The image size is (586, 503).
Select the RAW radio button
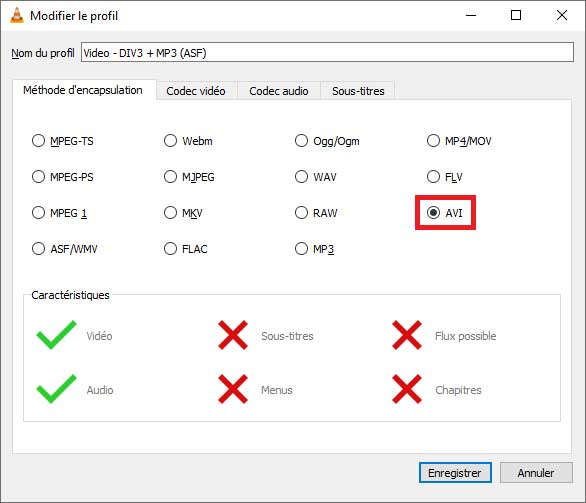[x=302, y=213]
